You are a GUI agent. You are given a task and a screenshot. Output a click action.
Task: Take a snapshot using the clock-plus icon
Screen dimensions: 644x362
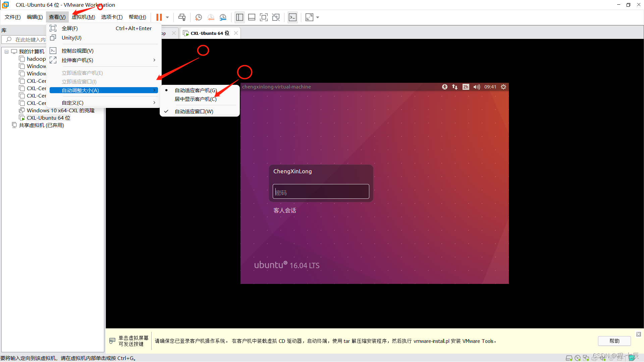point(198,17)
